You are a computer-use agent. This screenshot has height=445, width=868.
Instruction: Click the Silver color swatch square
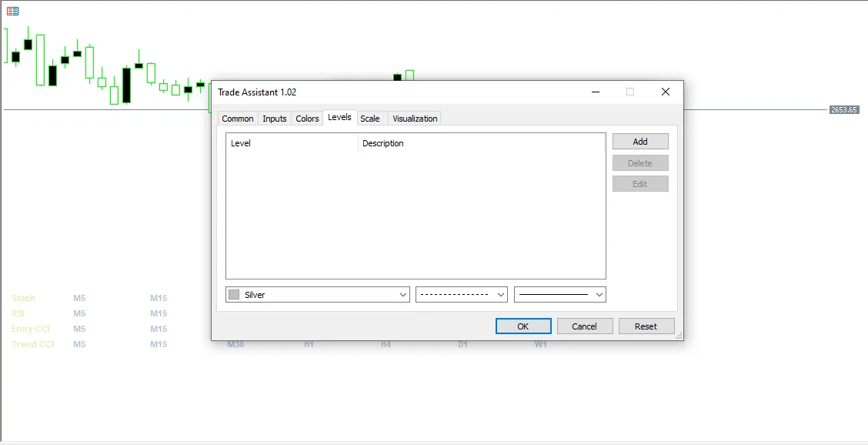[234, 295]
